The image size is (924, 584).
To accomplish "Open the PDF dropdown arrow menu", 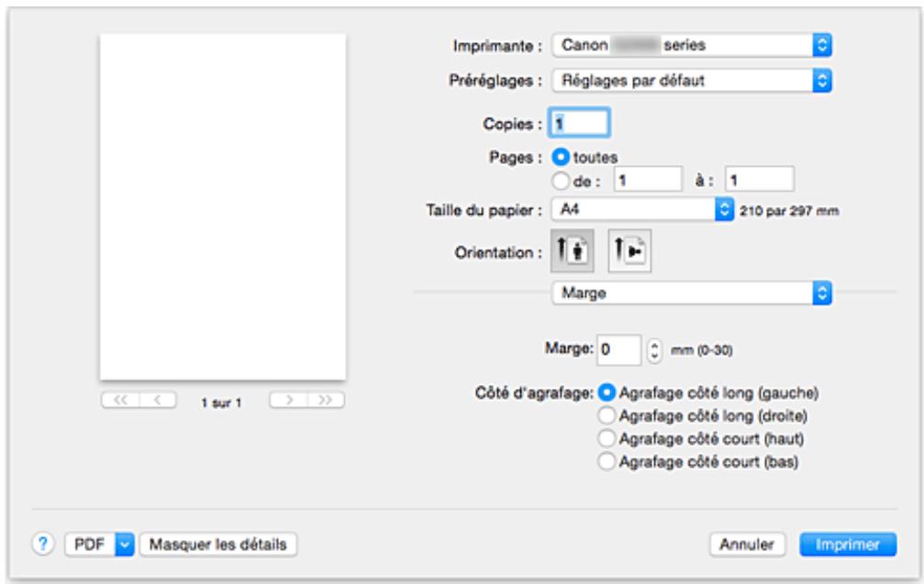I will coord(123,544).
